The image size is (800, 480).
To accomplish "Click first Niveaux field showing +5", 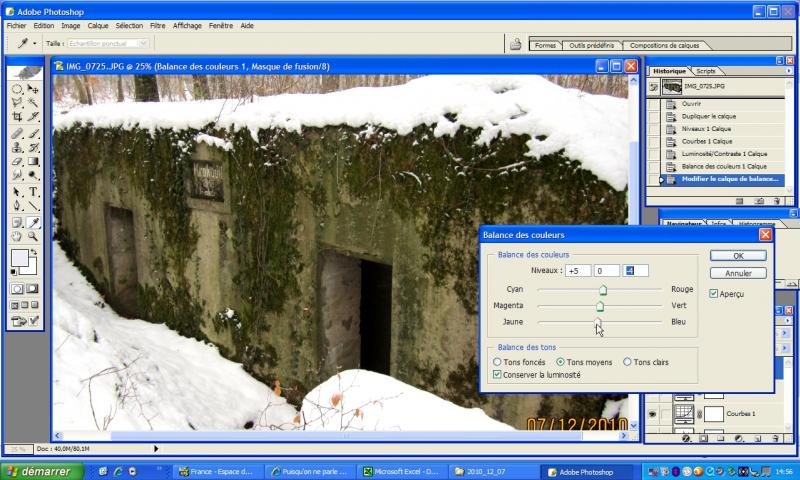I will point(578,271).
